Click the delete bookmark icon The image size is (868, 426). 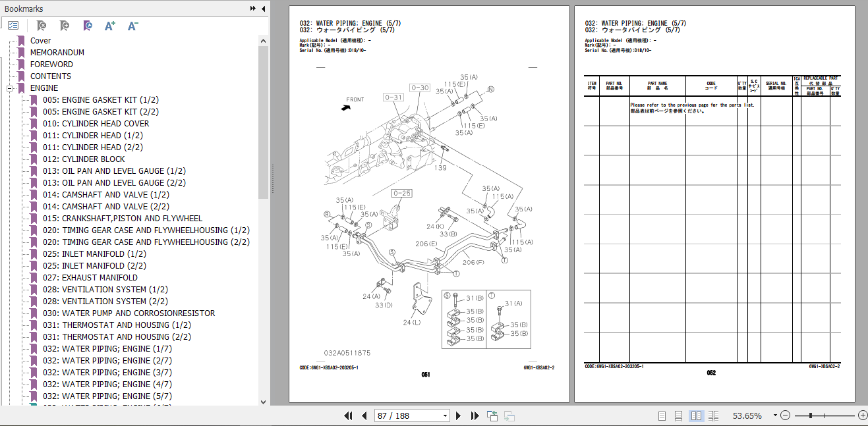(x=41, y=26)
